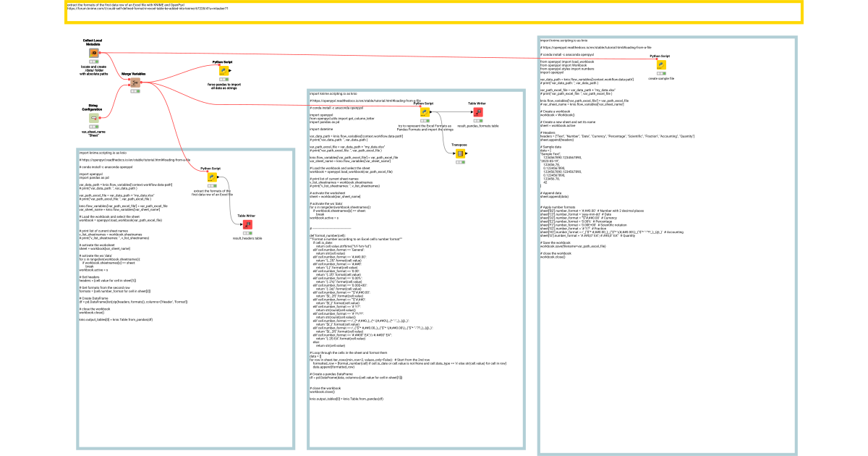
Task: Click the 'var_sheet_name Sheet' label under String Configuration
Action: pyautogui.click(x=93, y=133)
